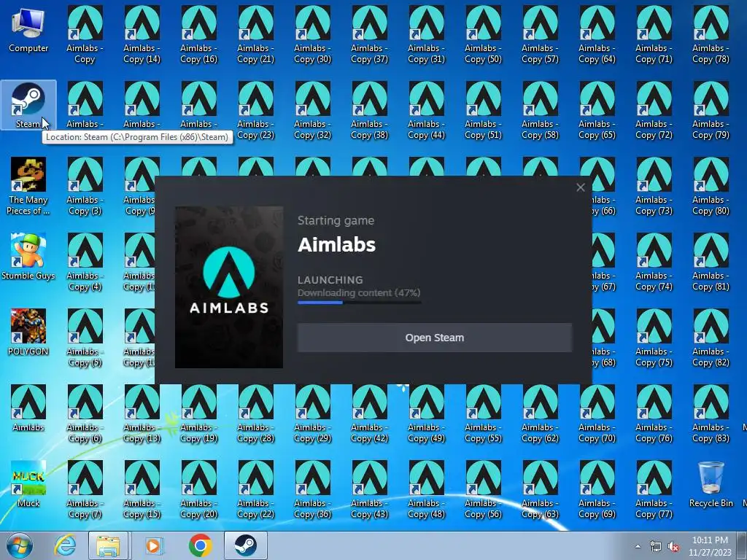Select the Aimlabs - Copy (58) shortcut
Viewport: 747px width, 560px height.
[x=541, y=111]
